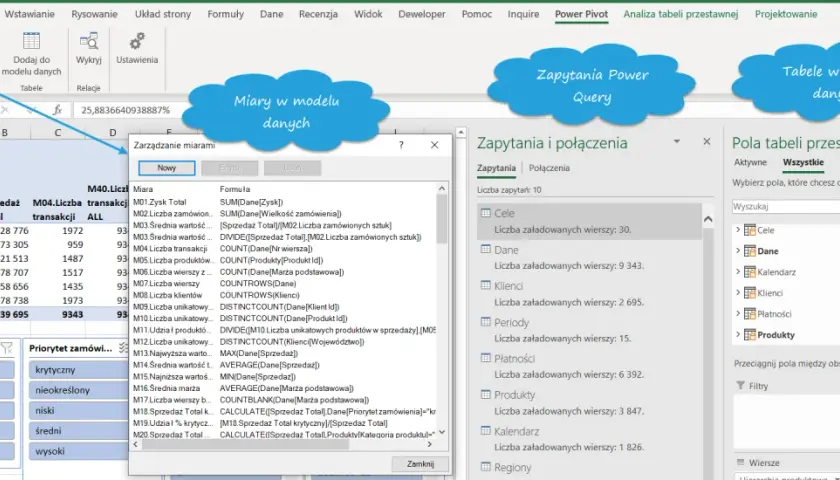Click the Cele table icon in field list
The height and width of the screenshot is (480, 840).
pos(749,230)
